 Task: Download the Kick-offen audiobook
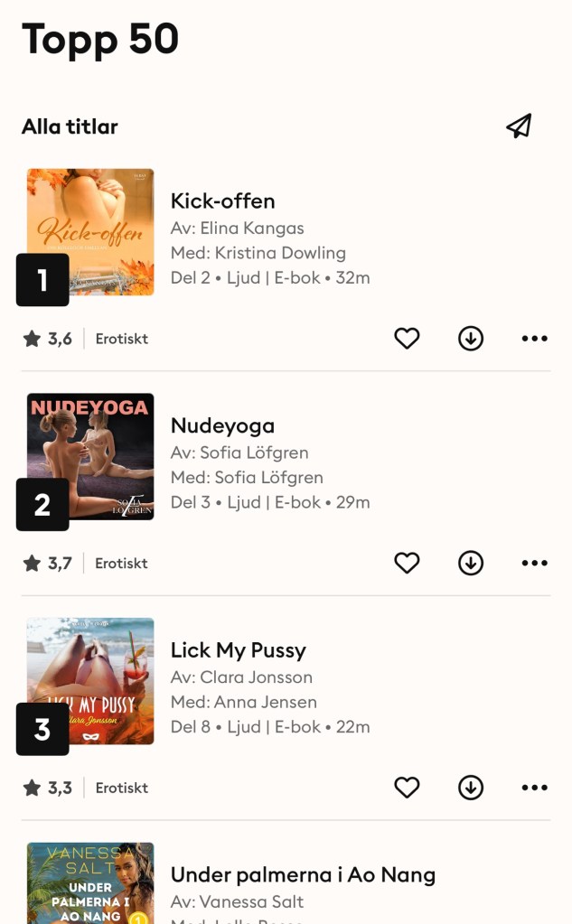[471, 339]
